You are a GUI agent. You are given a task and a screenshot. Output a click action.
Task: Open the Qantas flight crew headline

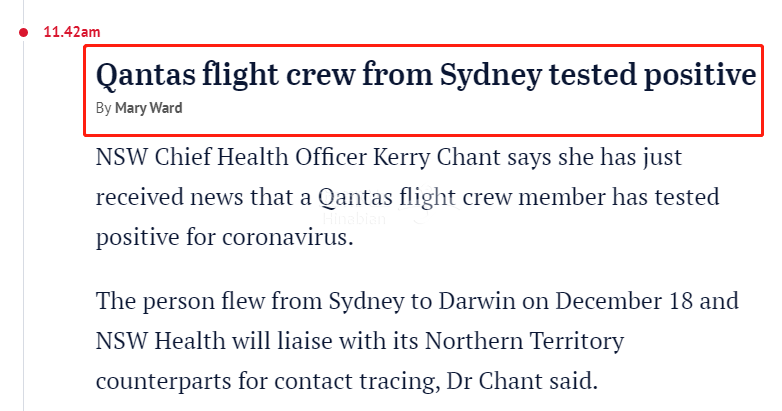(426, 75)
